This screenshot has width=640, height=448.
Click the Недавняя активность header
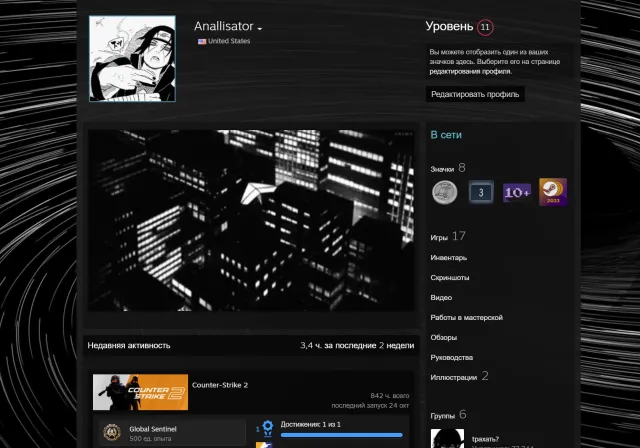[129, 346]
